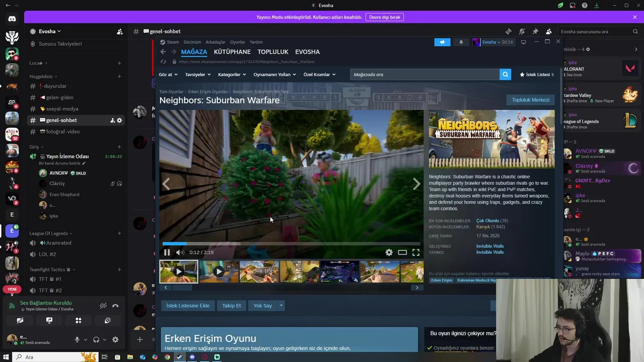Expand the Göz at store menu
Screen dimensions: 644x362
(168, 74)
